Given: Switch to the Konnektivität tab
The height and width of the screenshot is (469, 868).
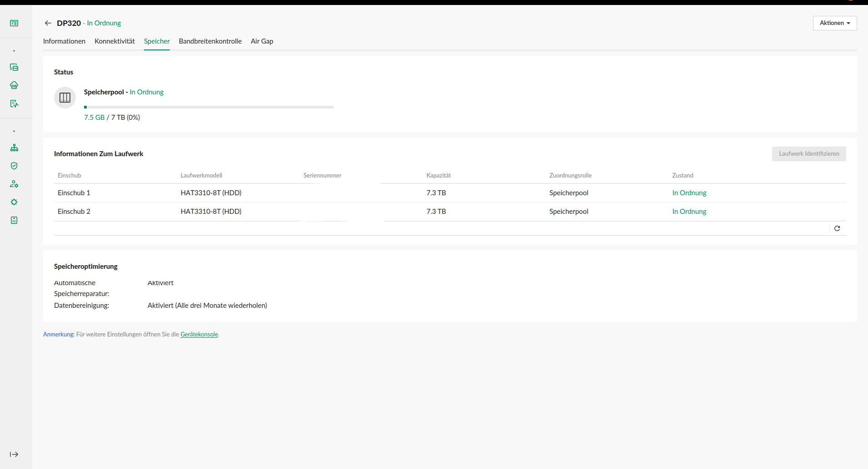Looking at the screenshot, I should [114, 41].
